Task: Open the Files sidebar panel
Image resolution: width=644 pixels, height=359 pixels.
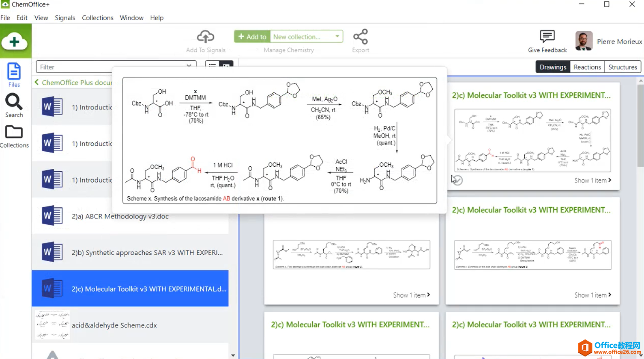Action: point(14,75)
